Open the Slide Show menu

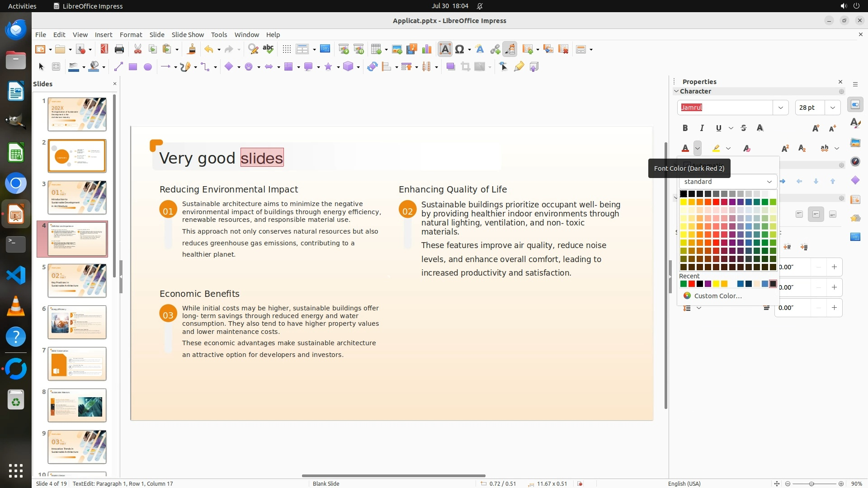187,35
